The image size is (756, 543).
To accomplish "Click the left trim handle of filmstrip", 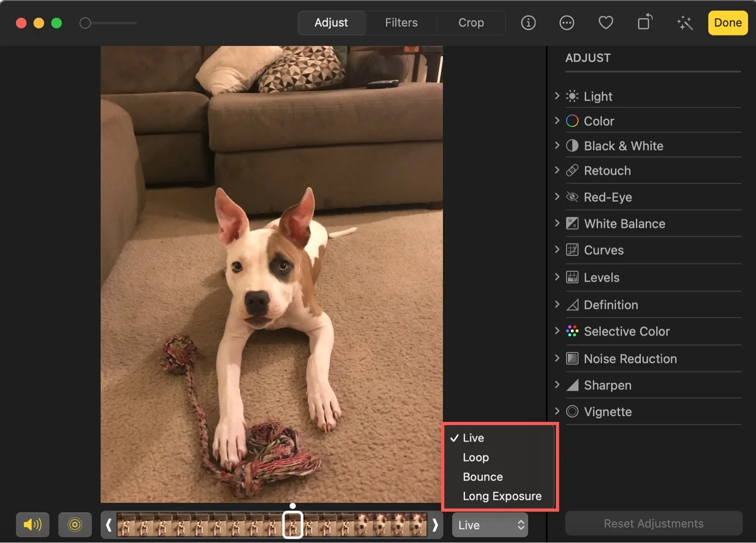I will click(x=109, y=525).
